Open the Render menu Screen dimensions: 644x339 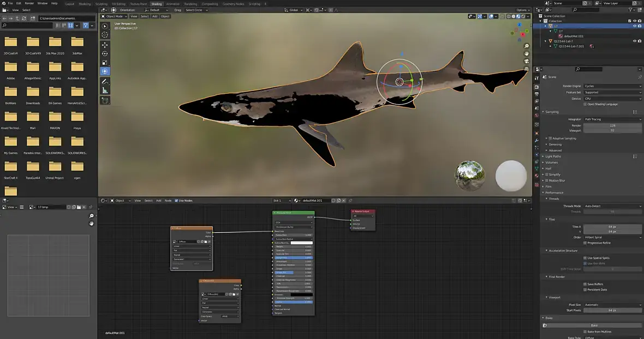(29, 3)
